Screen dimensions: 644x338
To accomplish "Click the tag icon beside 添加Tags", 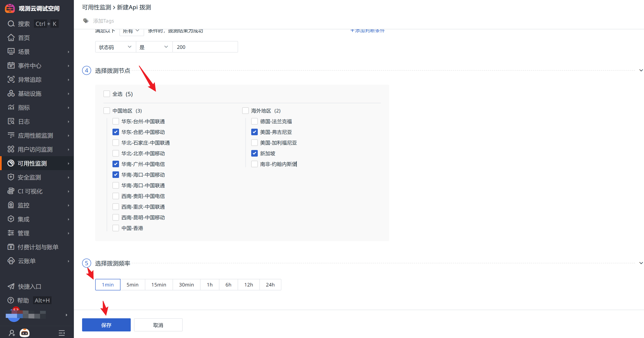I will (x=86, y=21).
